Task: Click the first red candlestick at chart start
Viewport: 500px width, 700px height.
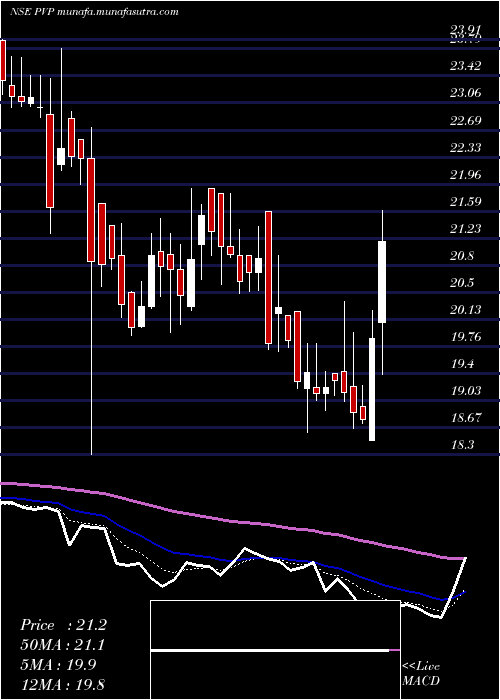Action: point(3,60)
